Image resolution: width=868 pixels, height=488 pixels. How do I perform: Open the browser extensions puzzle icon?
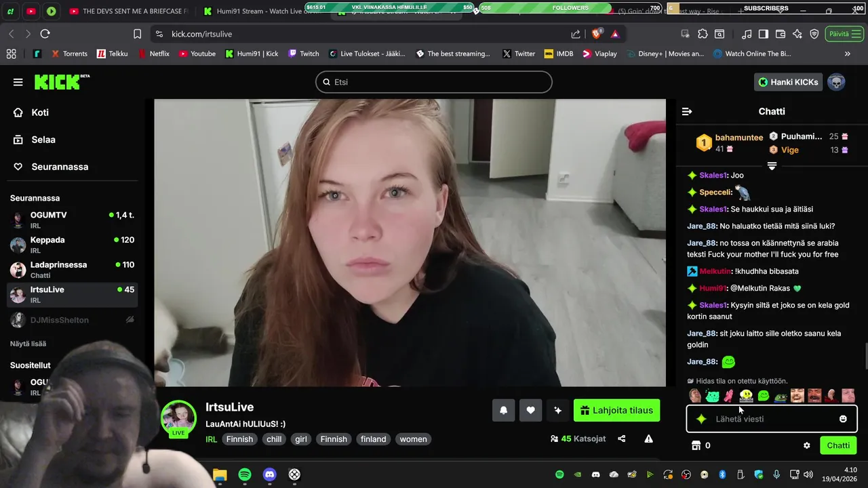[703, 34]
